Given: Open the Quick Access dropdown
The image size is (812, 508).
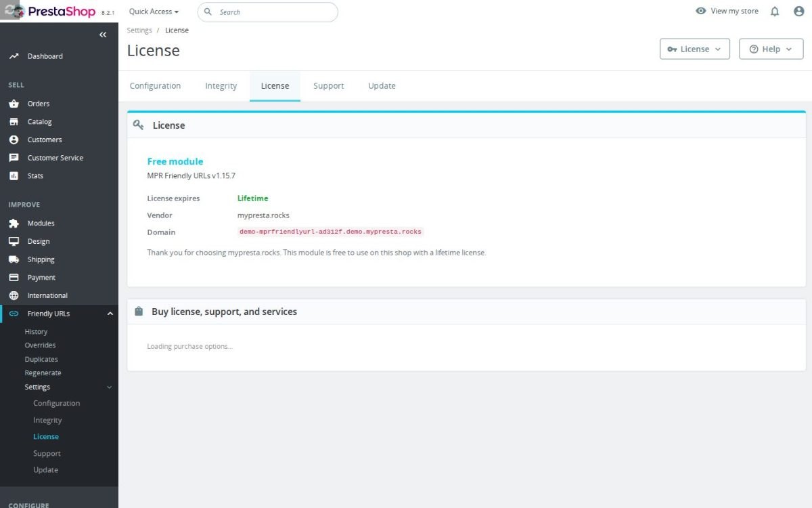Looking at the screenshot, I should pyautogui.click(x=154, y=12).
